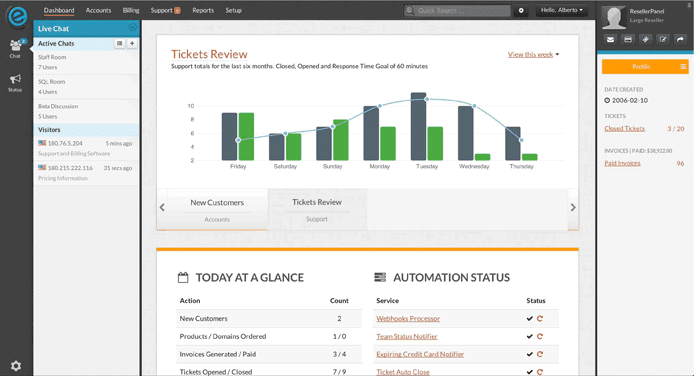Open the View this week dropdown
The width and height of the screenshot is (694, 376).
[533, 54]
